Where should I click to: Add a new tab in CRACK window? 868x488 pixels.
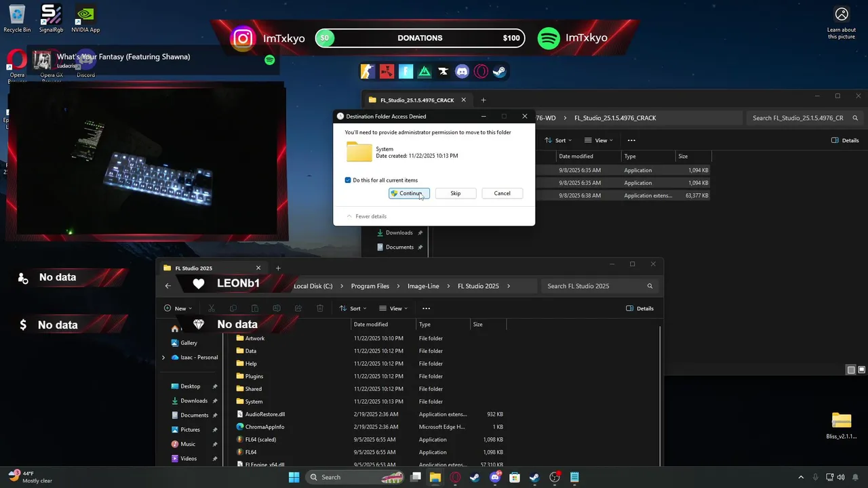484,100
